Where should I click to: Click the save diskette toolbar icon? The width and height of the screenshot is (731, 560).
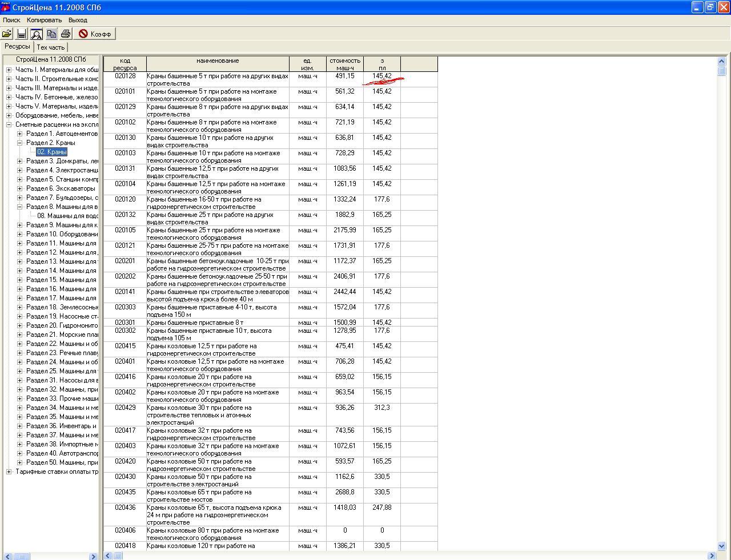click(x=22, y=34)
